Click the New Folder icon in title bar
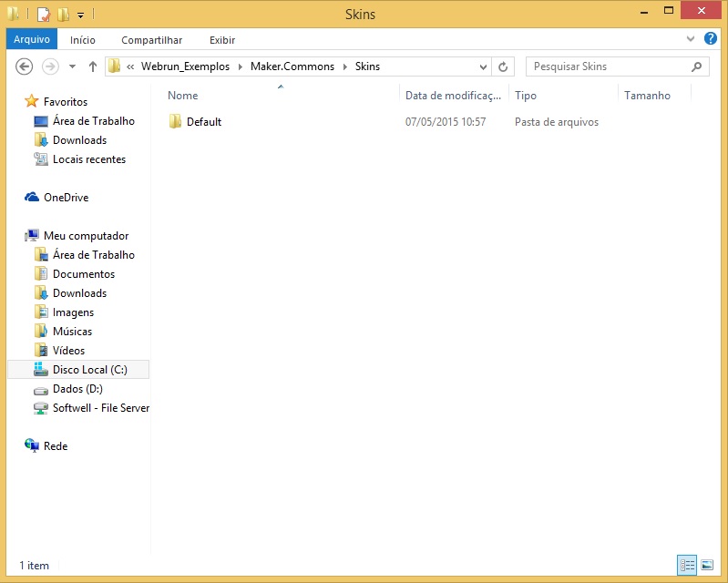This screenshot has height=583, width=728. 63,15
